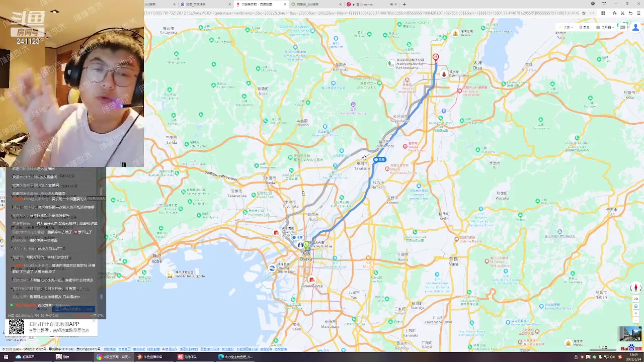The width and height of the screenshot is (644, 362).
Task: Click the browser screenshot scissors icon
Action: [623, 13]
